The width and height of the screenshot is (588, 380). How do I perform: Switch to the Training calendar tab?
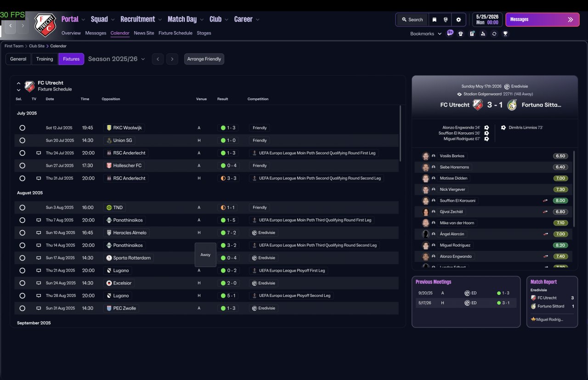coord(45,59)
